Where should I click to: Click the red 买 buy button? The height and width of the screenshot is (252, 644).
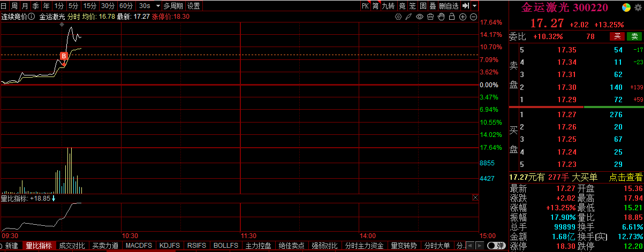617,36
